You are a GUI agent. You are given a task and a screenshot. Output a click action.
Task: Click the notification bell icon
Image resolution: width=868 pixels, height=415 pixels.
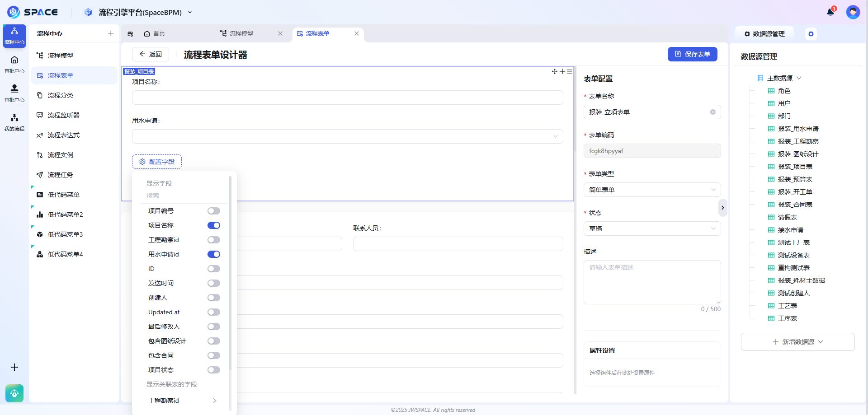[x=830, y=12]
